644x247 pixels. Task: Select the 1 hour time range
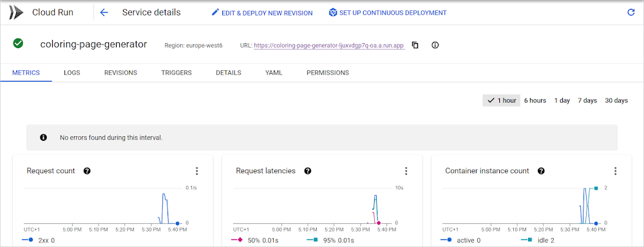[502, 100]
